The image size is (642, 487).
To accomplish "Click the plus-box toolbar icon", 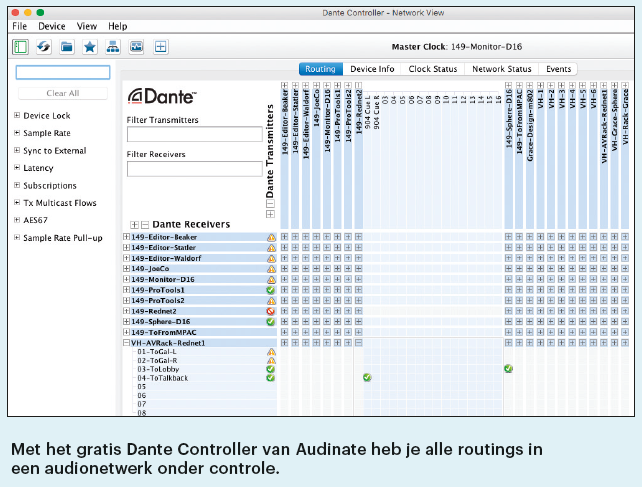I will coord(160,46).
